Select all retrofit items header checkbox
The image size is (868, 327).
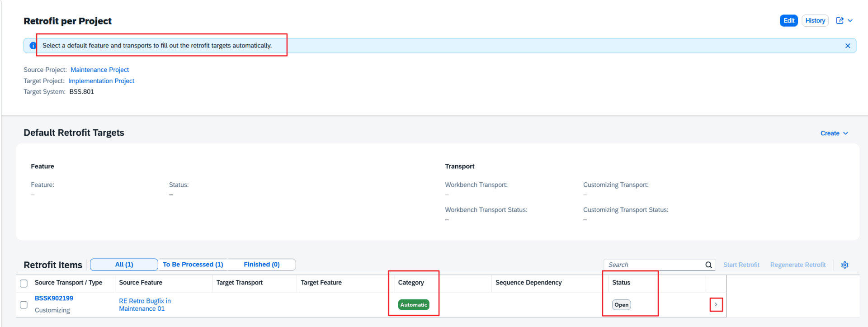24,284
